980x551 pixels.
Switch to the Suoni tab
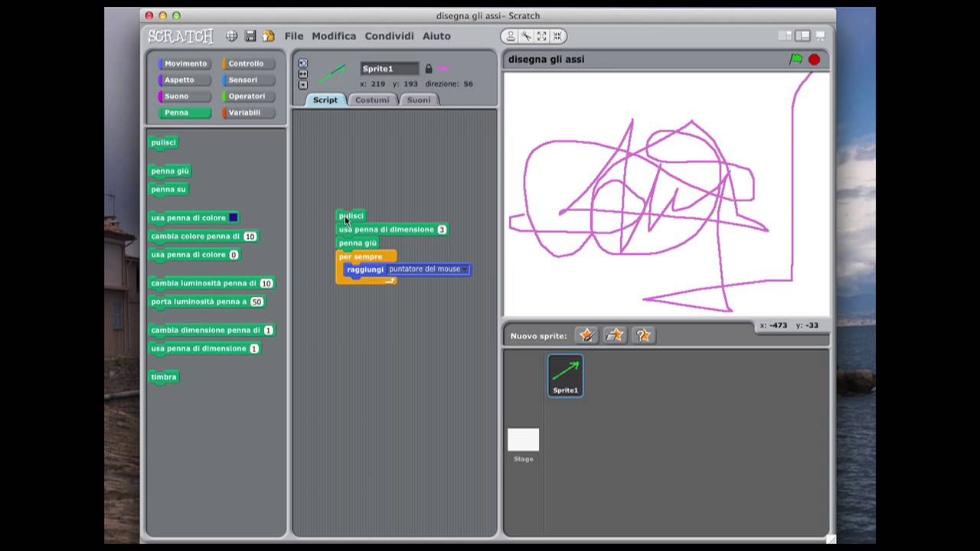[x=418, y=100]
